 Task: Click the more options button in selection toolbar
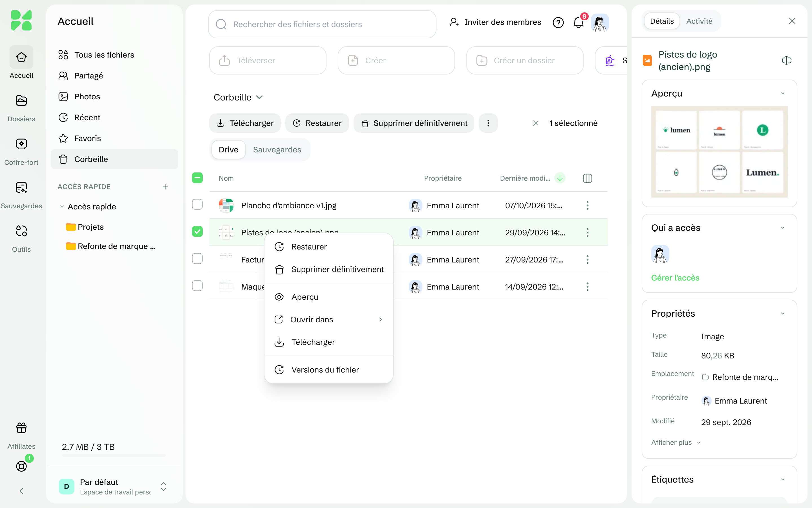tap(488, 123)
